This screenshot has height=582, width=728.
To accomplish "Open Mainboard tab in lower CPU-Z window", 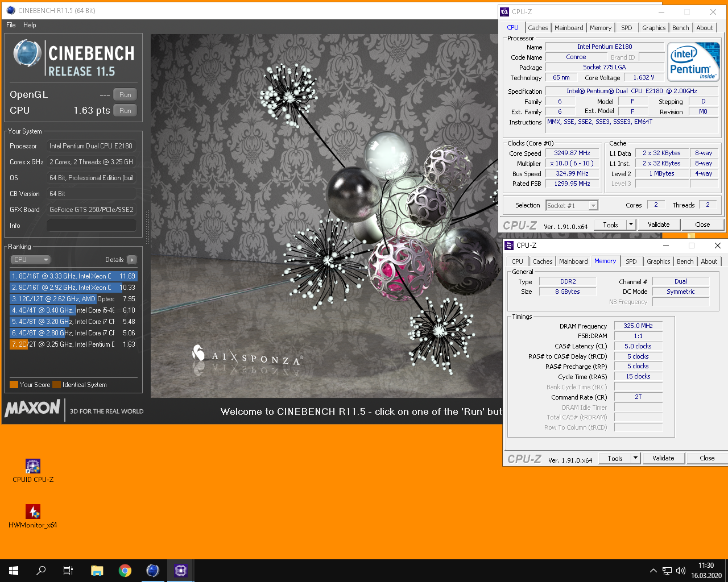I will [573, 261].
